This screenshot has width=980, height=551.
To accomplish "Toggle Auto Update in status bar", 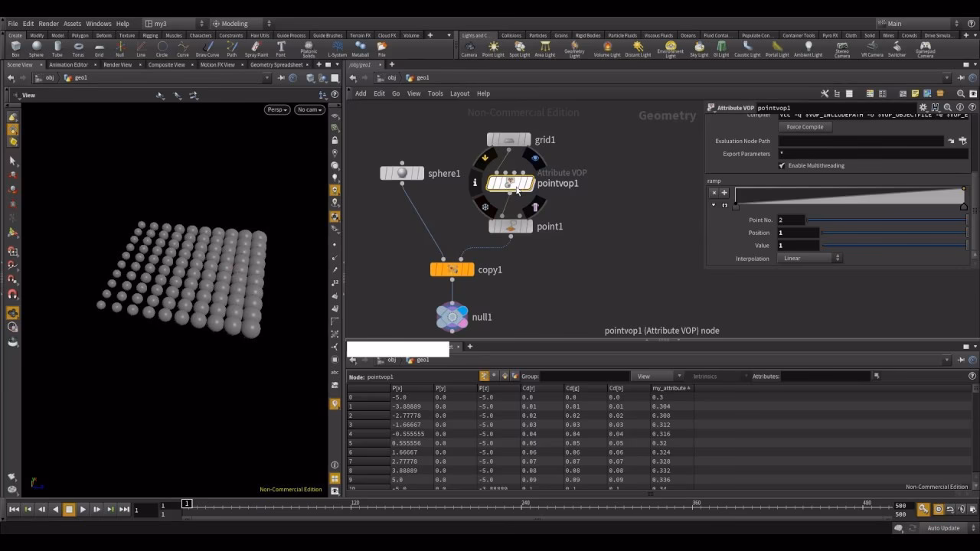I will pos(942,528).
